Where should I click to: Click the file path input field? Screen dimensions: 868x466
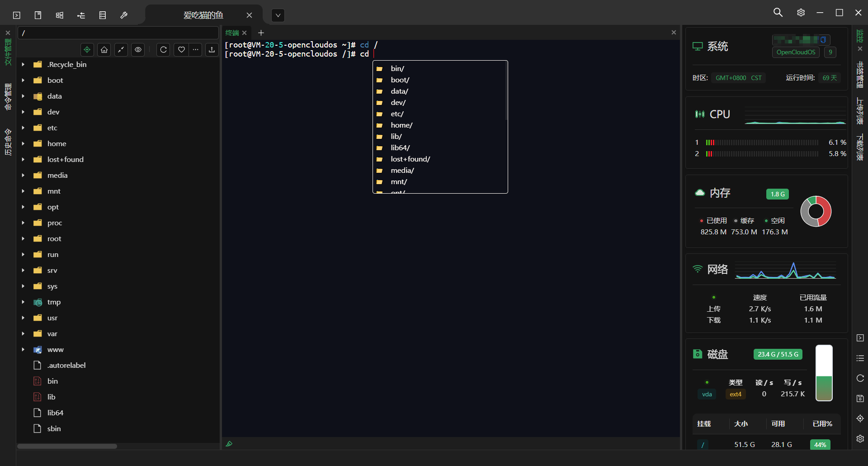[x=118, y=33]
